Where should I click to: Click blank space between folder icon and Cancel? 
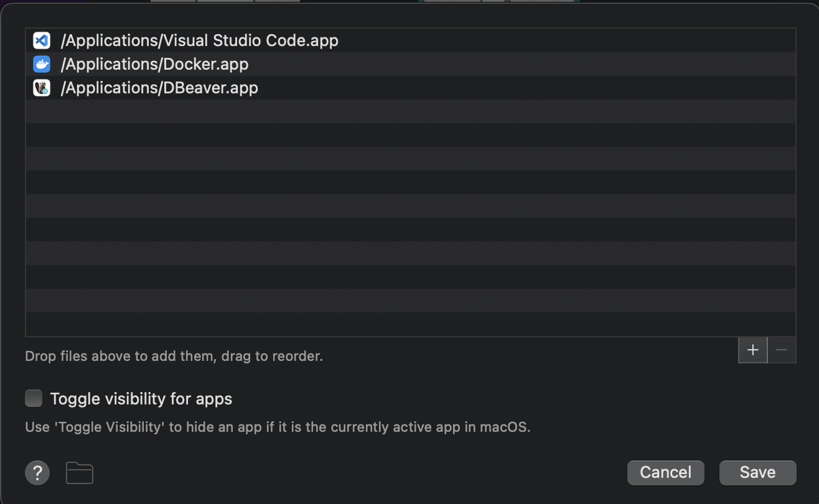(361, 473)
